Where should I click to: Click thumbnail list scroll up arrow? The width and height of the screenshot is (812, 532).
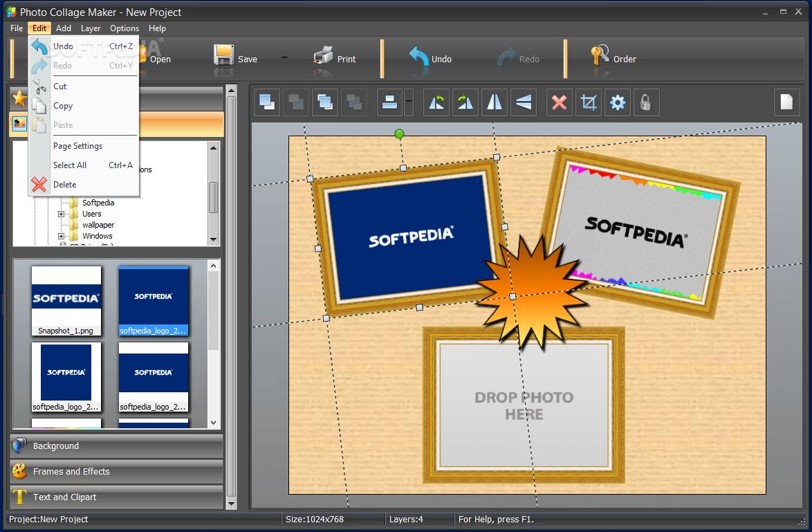tap(213, 266)
